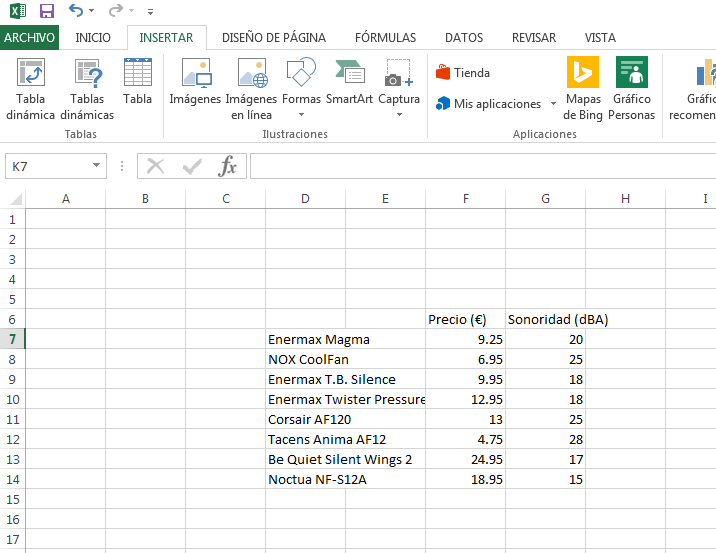
Task: Insert a SmartArt graphic
Action: pyautogui.click(x=349, y=81)
